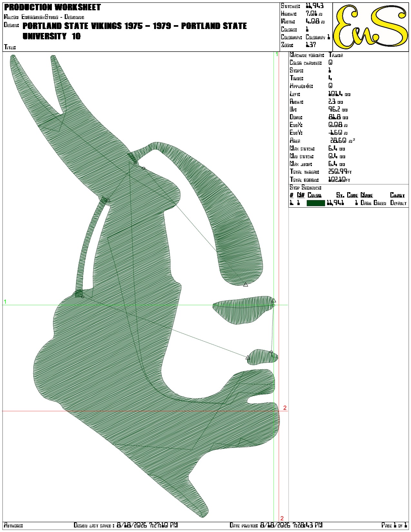Click the 'PRODUCTION WORKSHEET' heading

click(x=53, y=7)
